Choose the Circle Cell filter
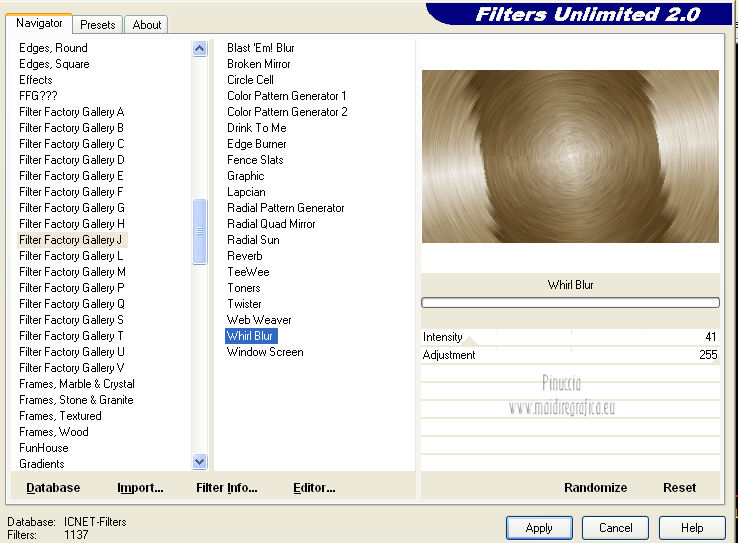This screenshot has height=543, width=738. pos(250,80)
